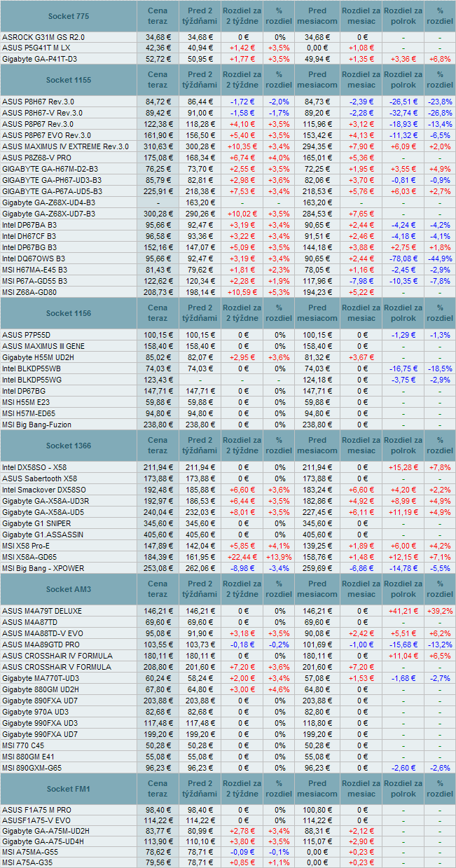The image size is (456, 868).
Task: Select MSI Big Bang - XPOWER product name
Action: 43,568
